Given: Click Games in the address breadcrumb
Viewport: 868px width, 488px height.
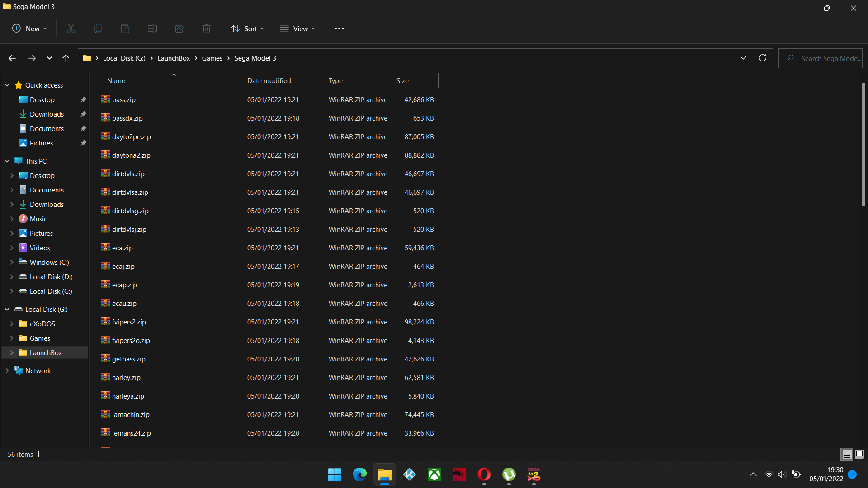Looking at the screenshot, I should [x=212, y=58].
